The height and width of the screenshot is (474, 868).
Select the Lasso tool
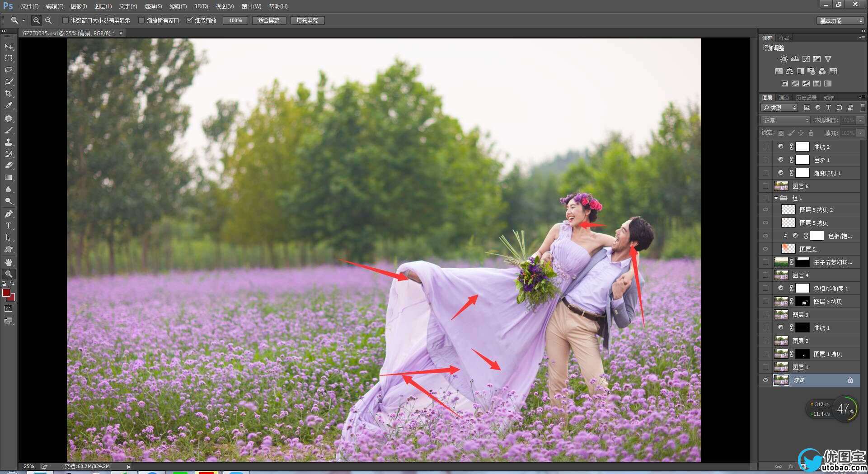click(x=9, y=70)
